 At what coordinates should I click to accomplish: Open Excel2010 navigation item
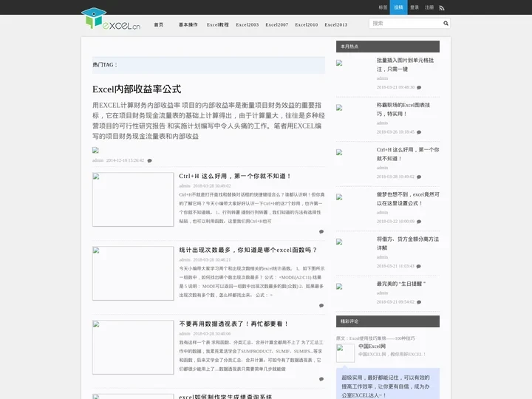pyautogui.click(x=307, y=25)
